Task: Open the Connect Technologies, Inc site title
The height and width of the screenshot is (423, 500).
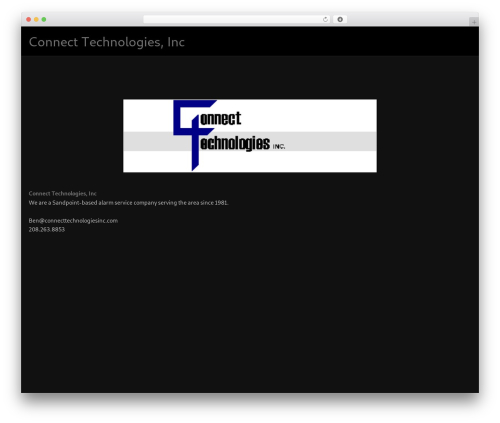Action: pos(107,42)
